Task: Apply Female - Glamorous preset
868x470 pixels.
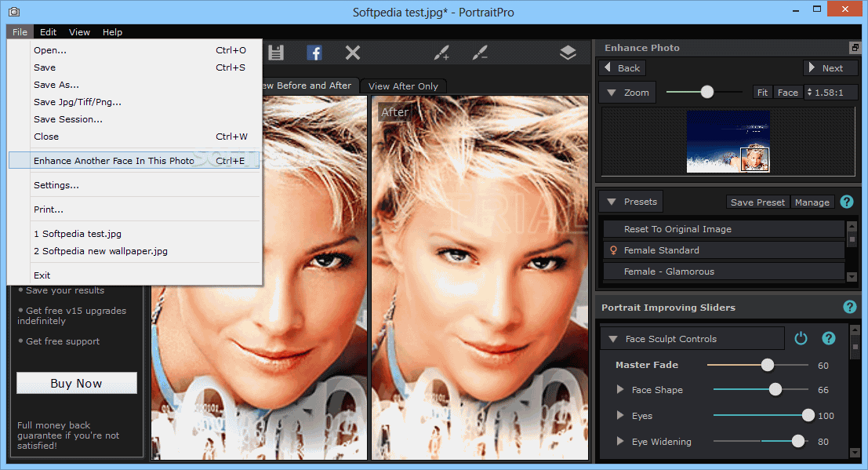Action: [724, 271]
